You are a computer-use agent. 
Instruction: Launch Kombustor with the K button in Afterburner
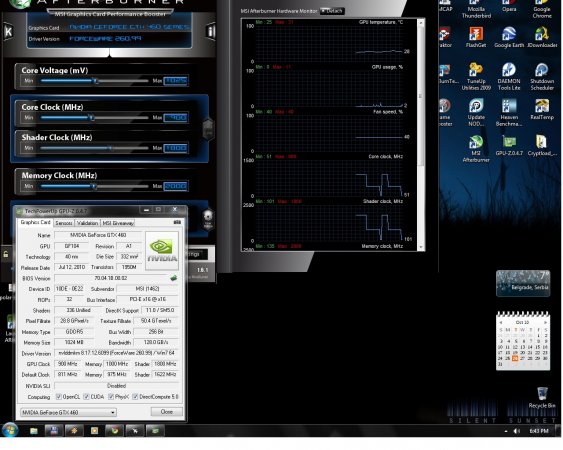coord(8,32)
